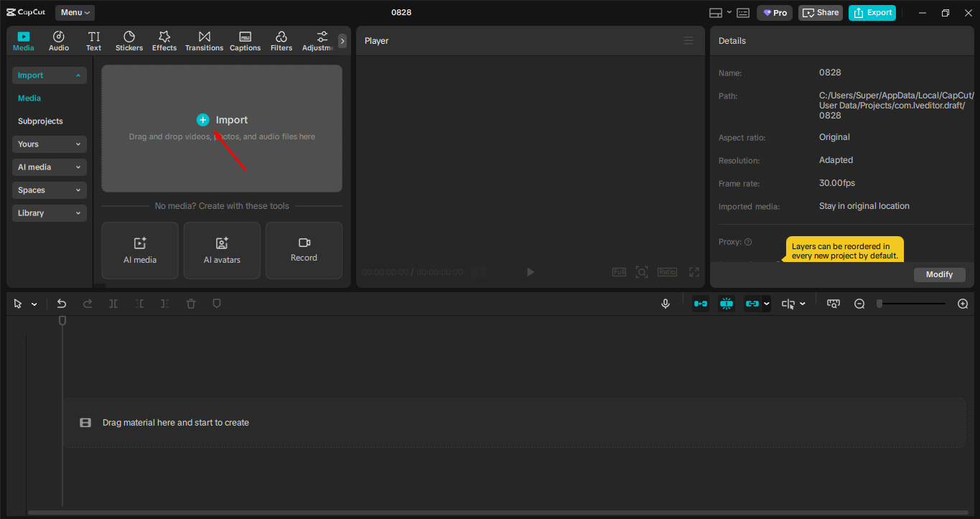Image resolution: width=980 pixels, height=519 pixels.
Task: Expand the Spaces section
Action: point(49,190)
